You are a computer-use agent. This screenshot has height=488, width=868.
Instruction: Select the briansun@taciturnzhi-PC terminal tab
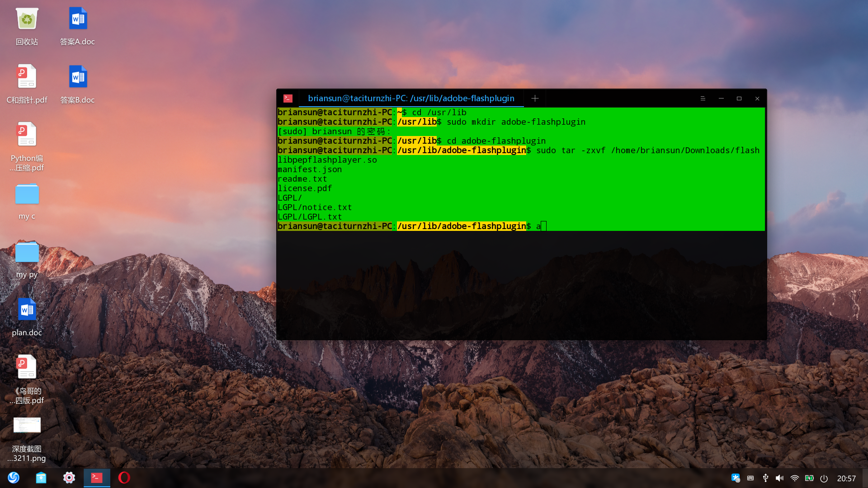[x=410, y=99]
